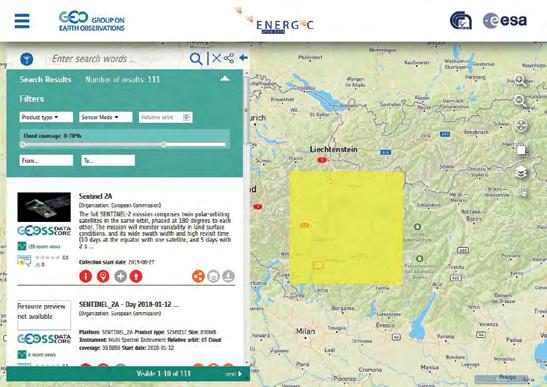The image size is (547, 387).
Task: Click the Enter search words field
Action: [118, 59]
